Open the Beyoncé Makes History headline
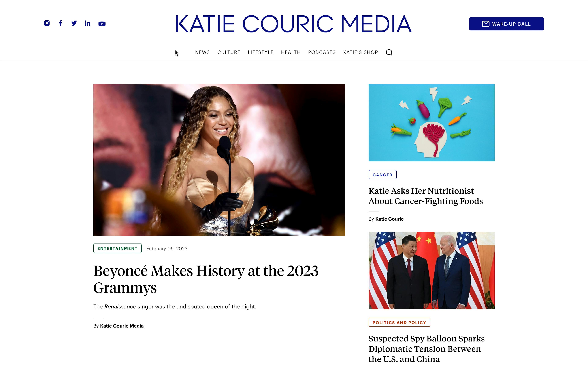Screen dimensions: 588x367 click(x=205, y=279)
